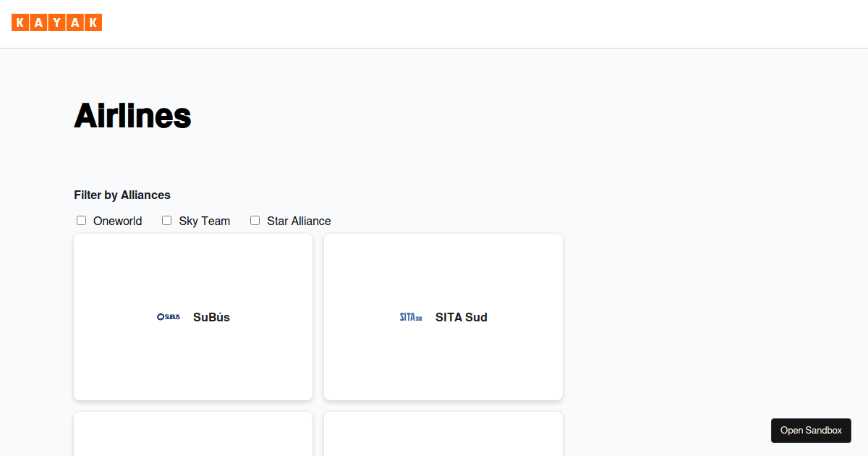Click the partially visible card below SuBús
Image resolution: width=868 pixels, height=456 pixels.
[192, 434]
